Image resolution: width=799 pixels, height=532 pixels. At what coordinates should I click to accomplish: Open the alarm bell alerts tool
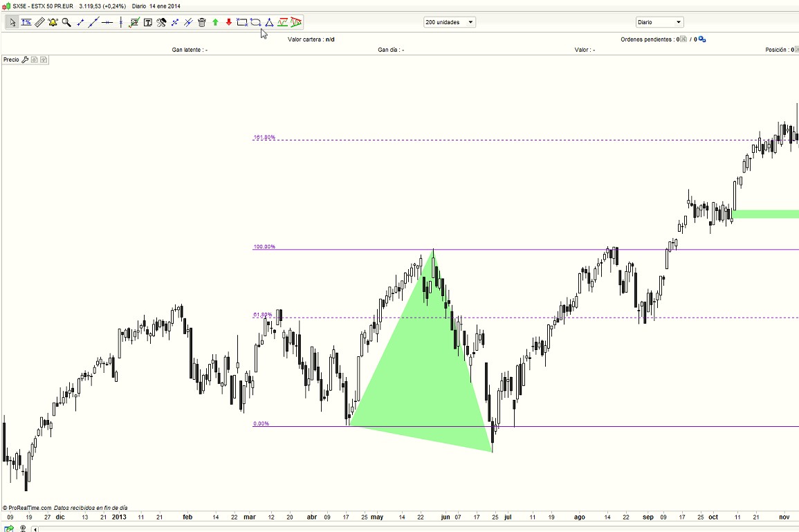[x=53, y=22]
